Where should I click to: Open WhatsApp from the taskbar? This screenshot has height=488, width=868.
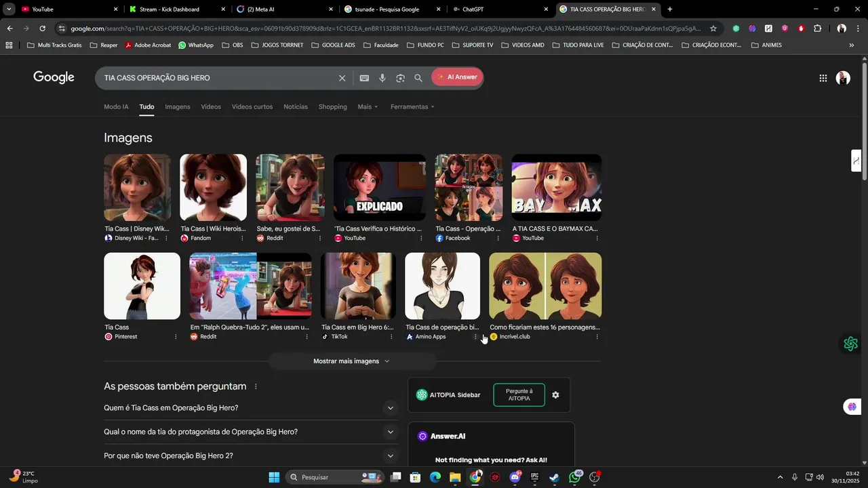[575, 477]
